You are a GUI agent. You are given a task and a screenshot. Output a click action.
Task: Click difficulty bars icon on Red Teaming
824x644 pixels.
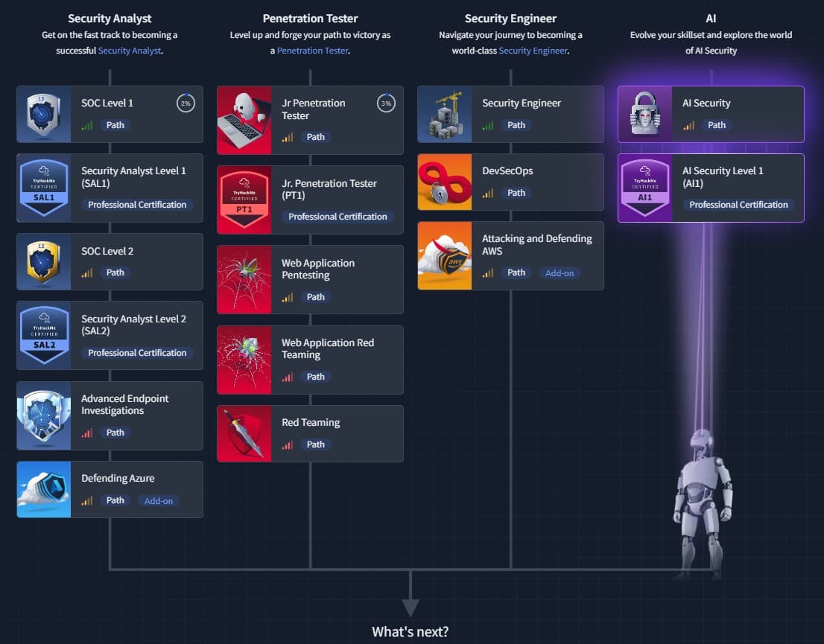[288, 445]
